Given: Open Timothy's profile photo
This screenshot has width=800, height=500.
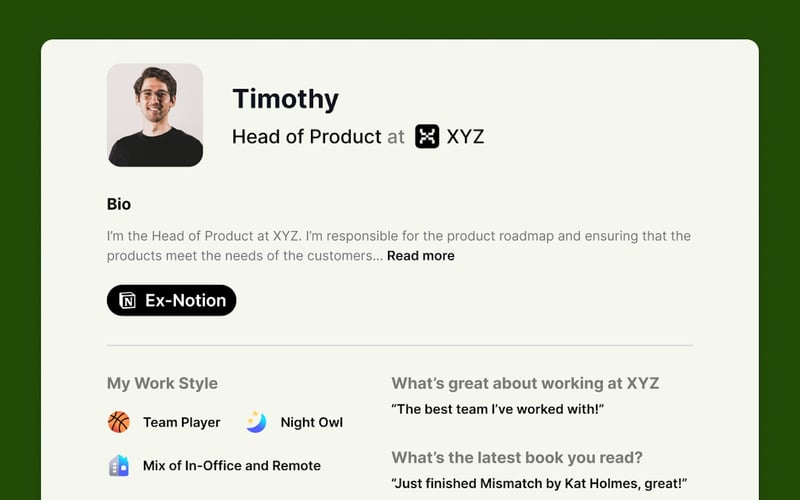Looking at the screenshot, I should tap(155, 115).
